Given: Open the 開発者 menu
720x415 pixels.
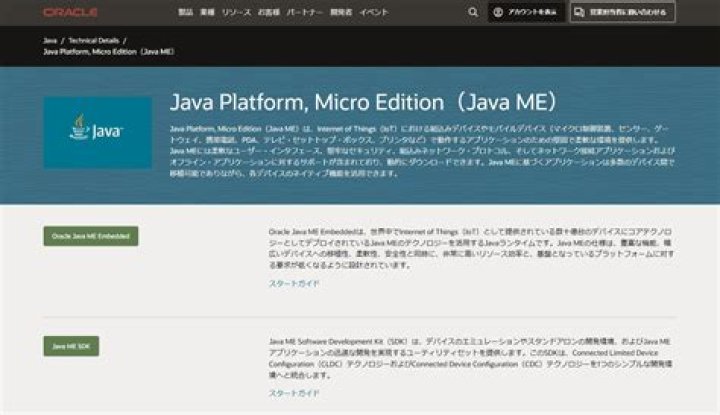Looking at the screenshot, I should click(341, 12).
